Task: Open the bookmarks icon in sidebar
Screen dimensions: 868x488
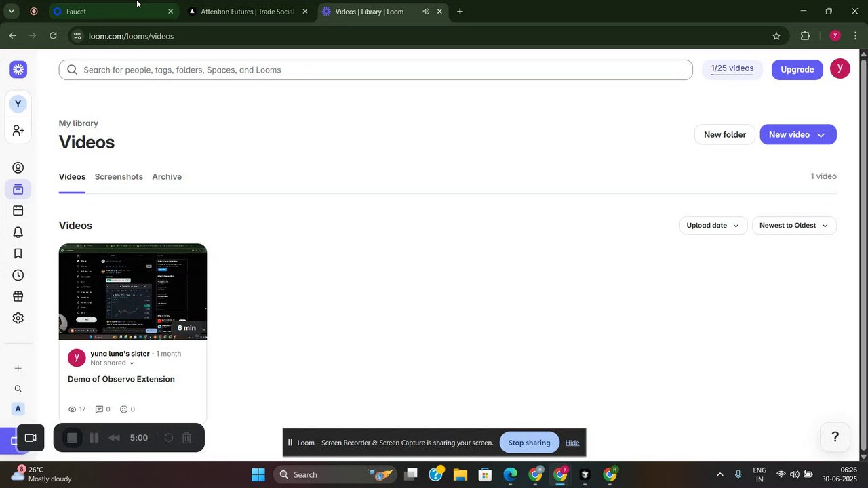Action: 18,253
